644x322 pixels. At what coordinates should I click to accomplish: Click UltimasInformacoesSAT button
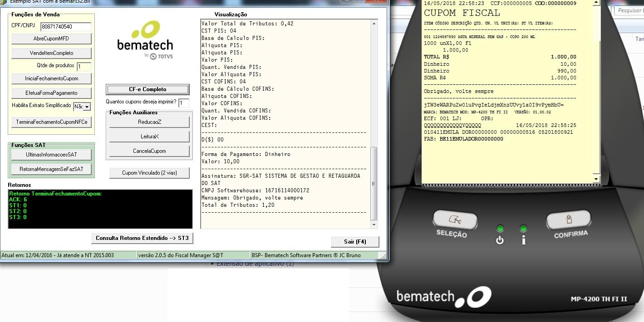pos(51,155)
